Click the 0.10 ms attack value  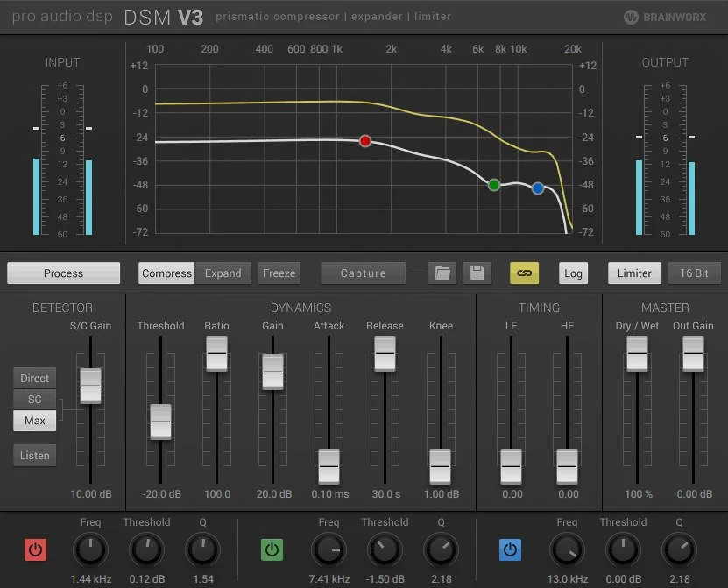coord(330,494)
